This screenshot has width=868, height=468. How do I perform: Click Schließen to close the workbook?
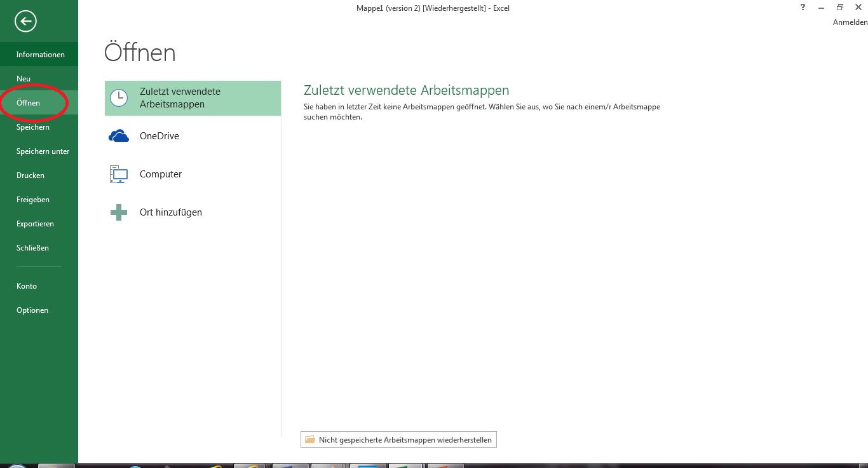[x=32, y=248]
